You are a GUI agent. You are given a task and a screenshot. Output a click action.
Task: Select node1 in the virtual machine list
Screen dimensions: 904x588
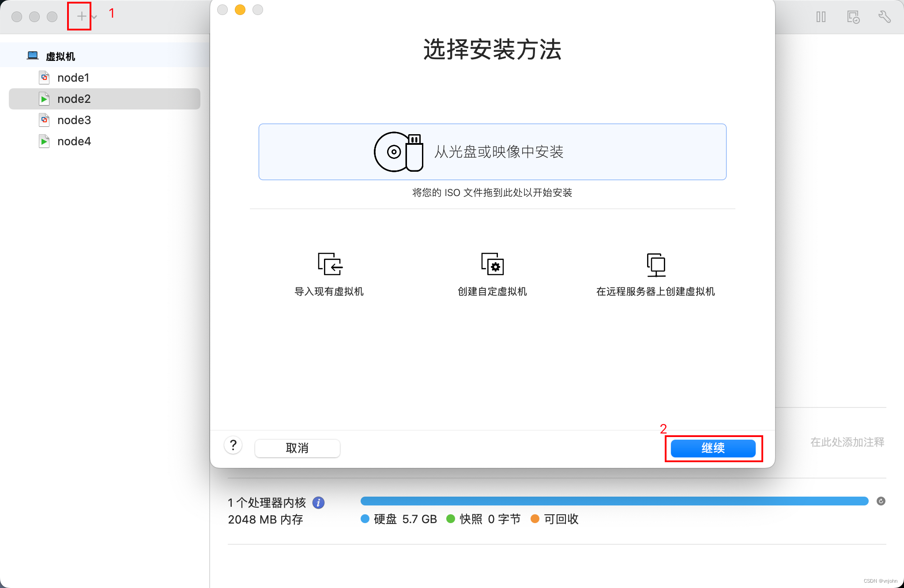point(105,78)
